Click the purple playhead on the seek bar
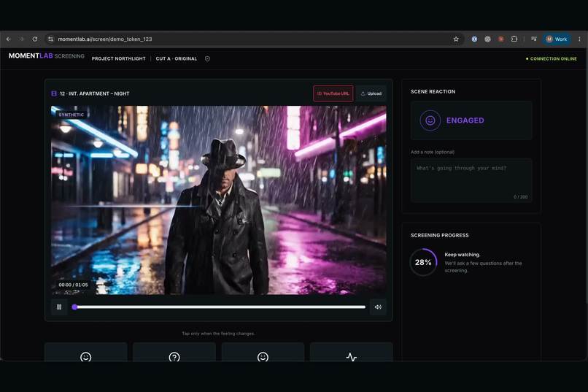Viewport: 588px width, 392px height. [74, 307]
